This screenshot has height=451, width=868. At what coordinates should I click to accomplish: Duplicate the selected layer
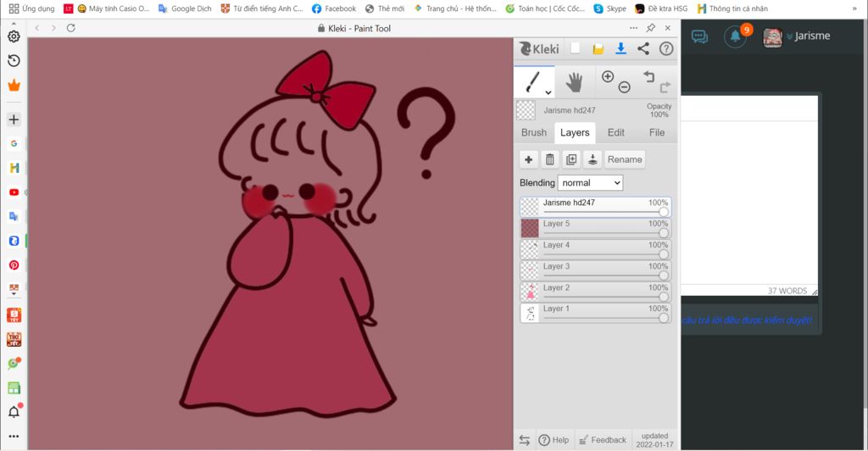pyautogui.click(x=571, y=159)
